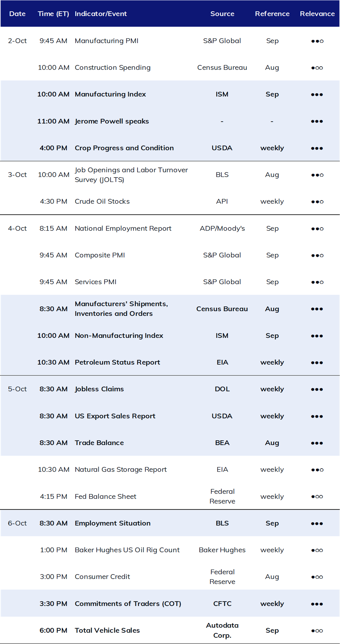This screenshot has width=340, height=644.
Task: Click relevance dots for Jobless Claims row
Action: [317, 390]
